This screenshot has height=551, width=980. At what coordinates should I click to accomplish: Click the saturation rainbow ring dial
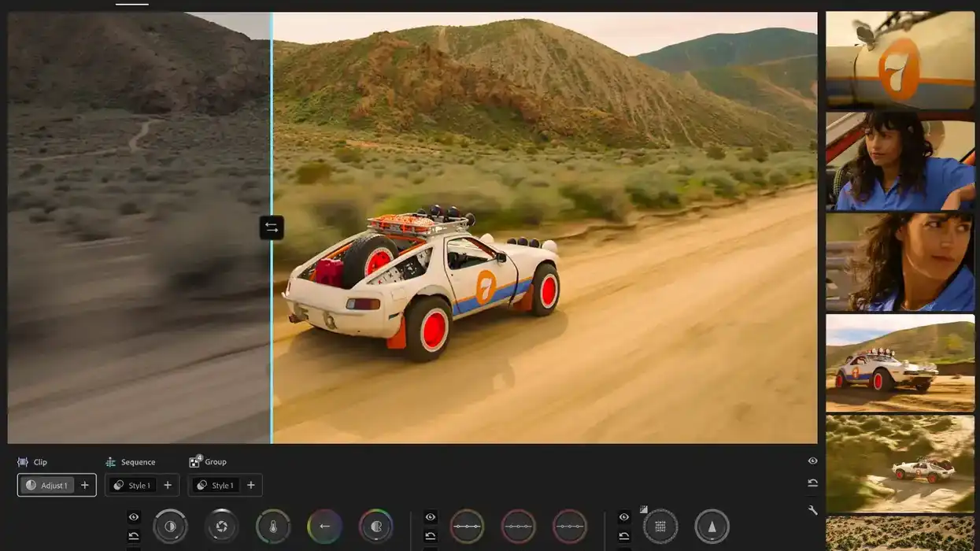coord(376,527)
